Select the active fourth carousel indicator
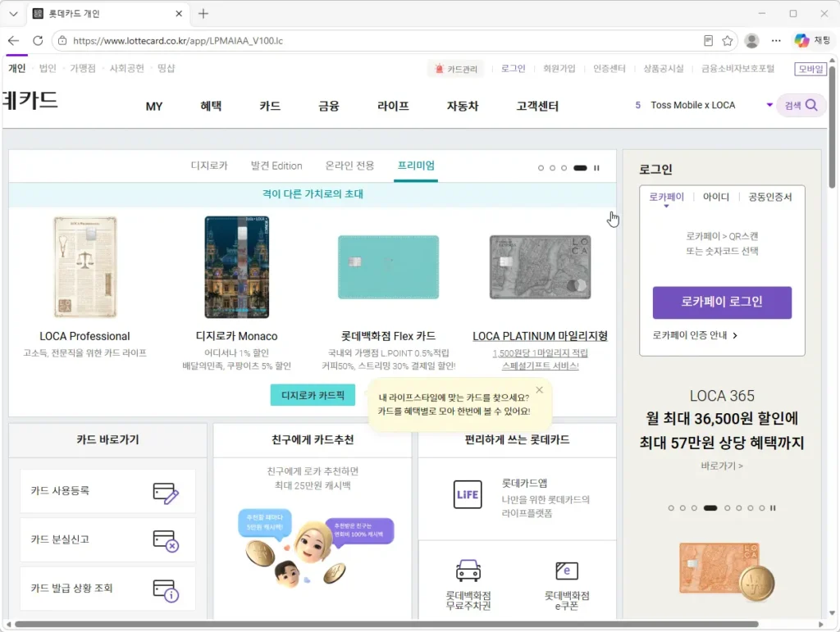The width and height of the screenshot is (840, 632). [580, 168]
